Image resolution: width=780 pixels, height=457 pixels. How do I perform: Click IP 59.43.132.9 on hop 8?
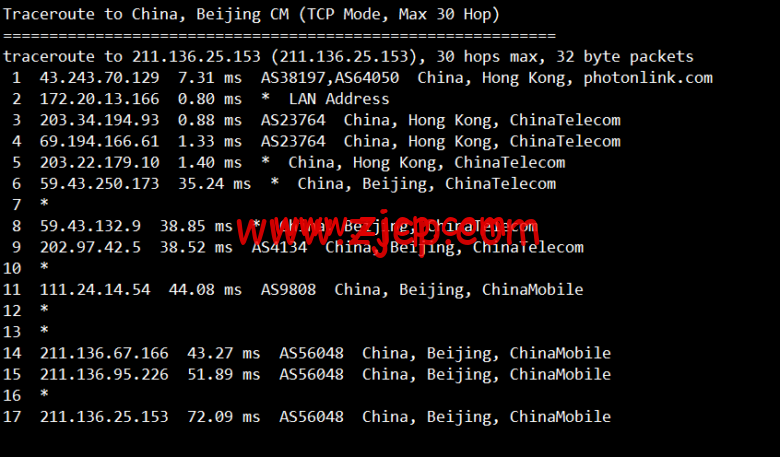[x=91, y=226]
